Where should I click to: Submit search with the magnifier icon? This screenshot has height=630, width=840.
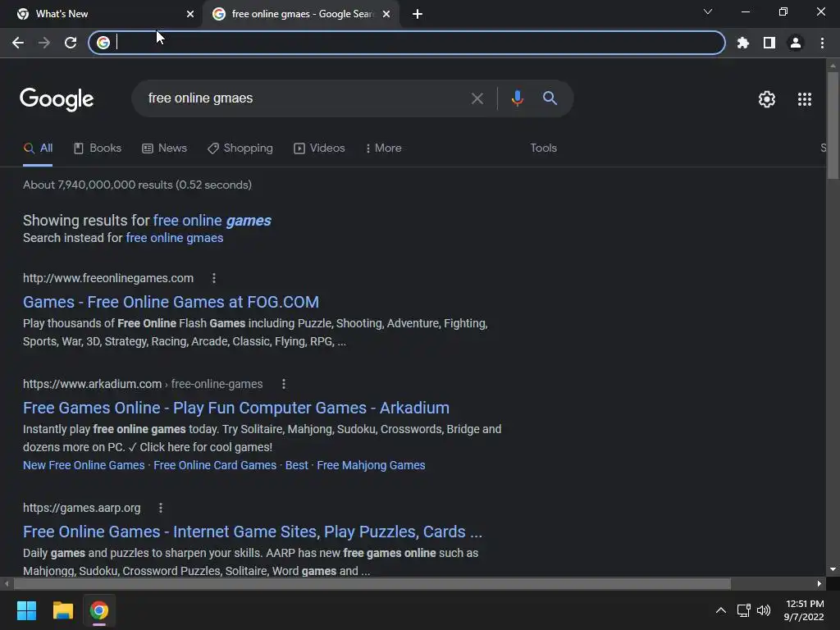pos(550,98)
